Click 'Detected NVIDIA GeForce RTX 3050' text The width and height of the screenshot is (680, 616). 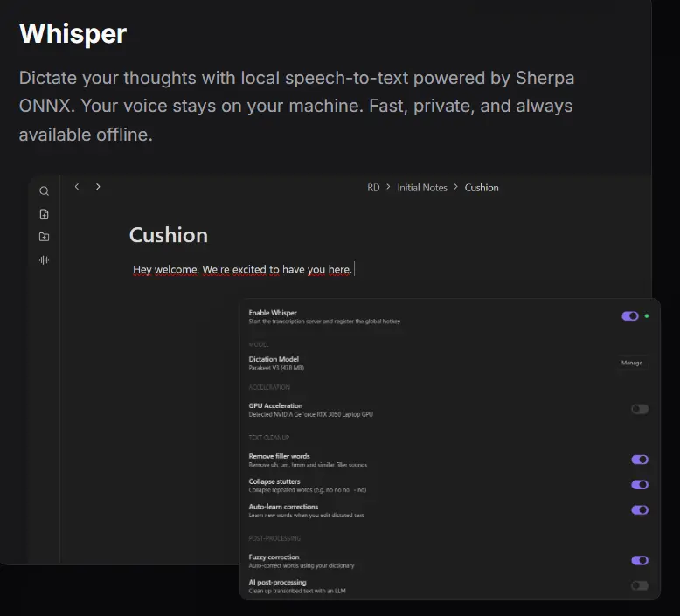click(x=310, y=414)
